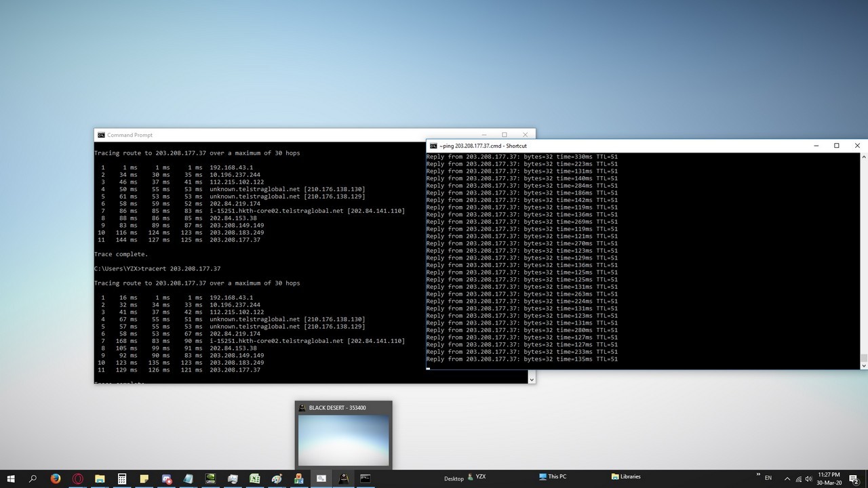Open the volume control in tray

(810, 479)
